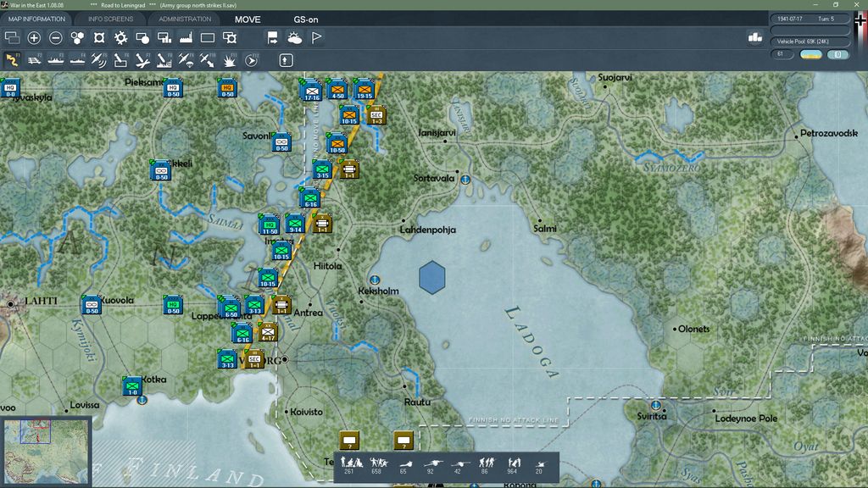Viewport: 868px width, 488px height.
Task: Click the circled arrow icon labeled F12
Action: 251,60
